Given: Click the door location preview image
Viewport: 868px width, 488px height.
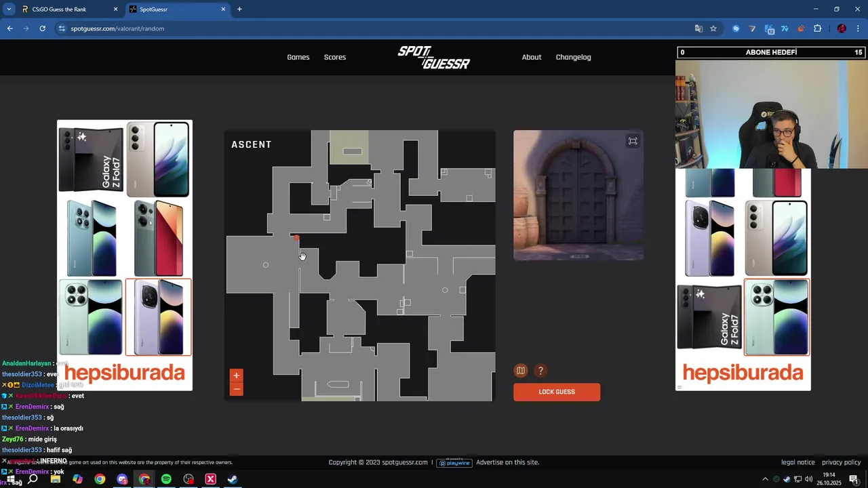Looking at the screenshot, I should (578, 195).
